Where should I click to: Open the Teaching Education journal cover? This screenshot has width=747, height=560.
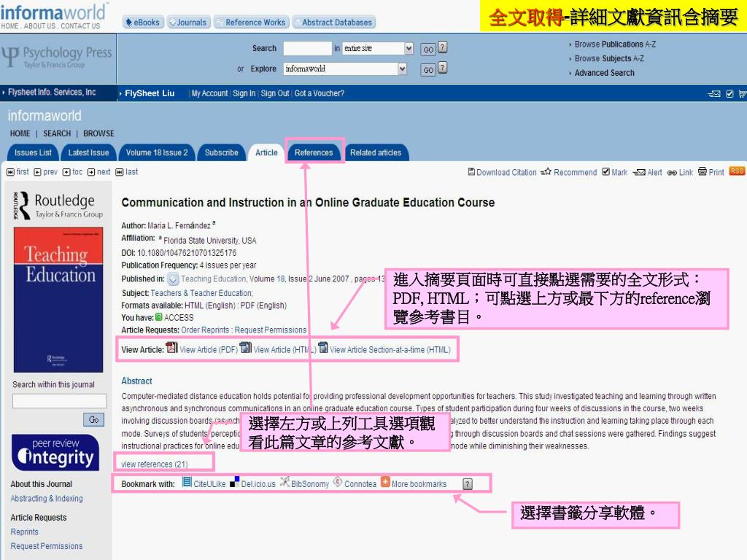[58, 300]
